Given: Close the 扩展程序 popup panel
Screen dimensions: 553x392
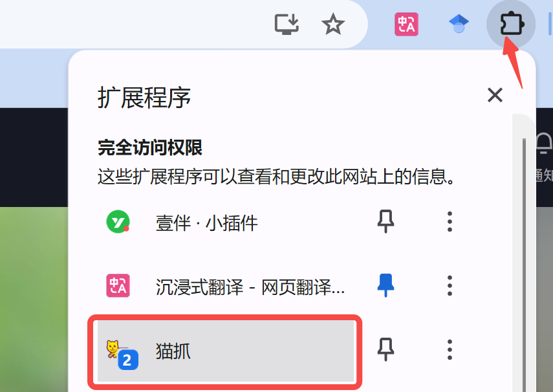Looking at the screenshot, I should [x=495, y=95].
